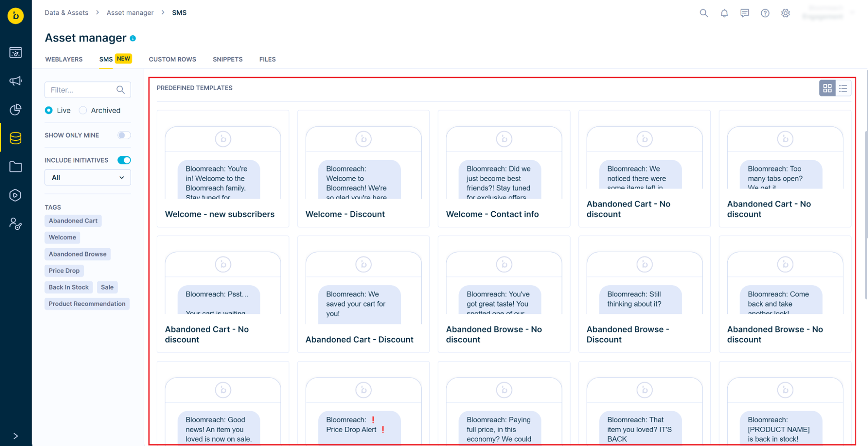Select the SMS tab
The height and width of the screenshot is (446, 868).
point(106,59)
